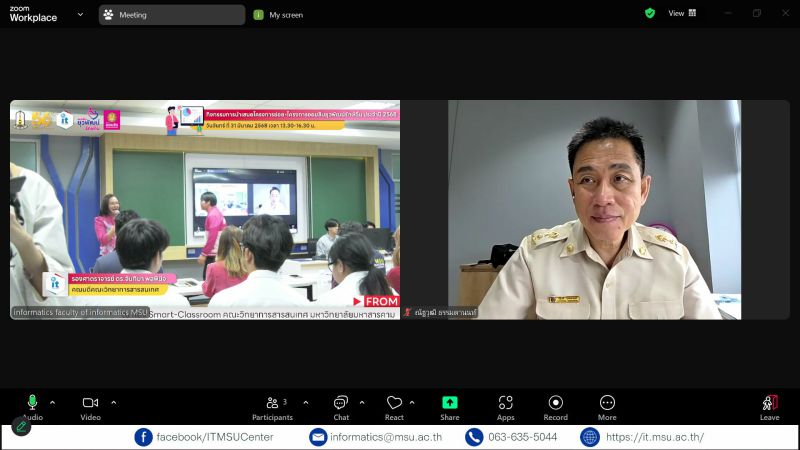The width and height of the screenshot is (800, 450).
Task: Open the More options menu
Action: click(607, 403)
